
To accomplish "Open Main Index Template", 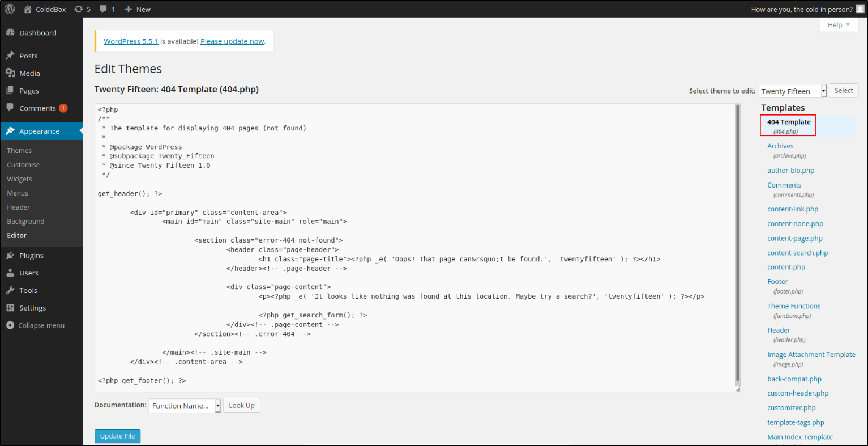I will click(x=799, y=437).
